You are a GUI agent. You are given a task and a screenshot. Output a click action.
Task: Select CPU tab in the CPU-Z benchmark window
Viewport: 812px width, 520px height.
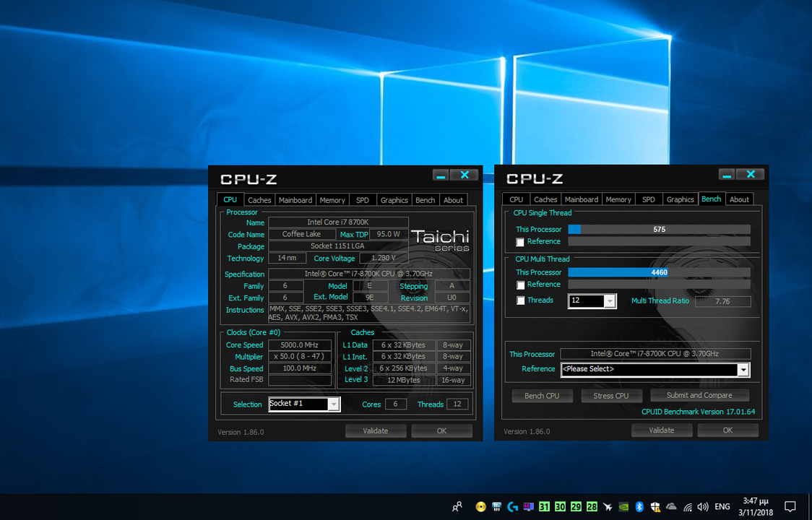pyautogui.click(x=517, y=199)
